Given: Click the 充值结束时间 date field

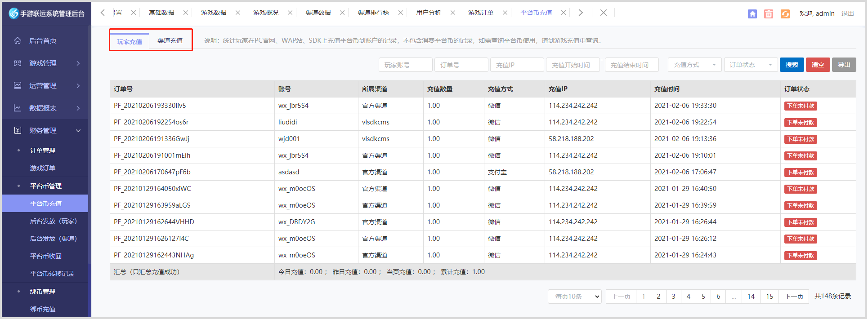Looking at the screenshot, I should pos(632,65).
